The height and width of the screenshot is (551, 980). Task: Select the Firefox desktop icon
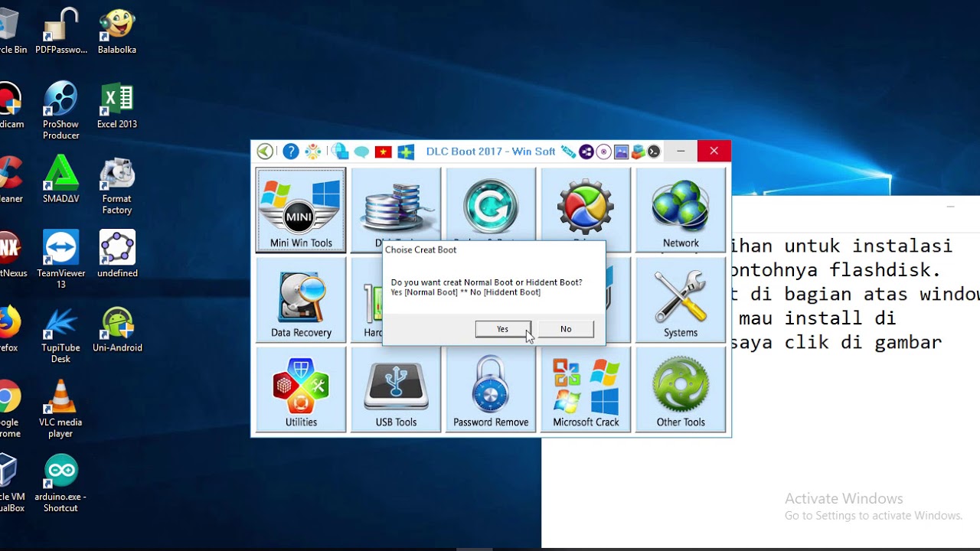click(8, 329)
